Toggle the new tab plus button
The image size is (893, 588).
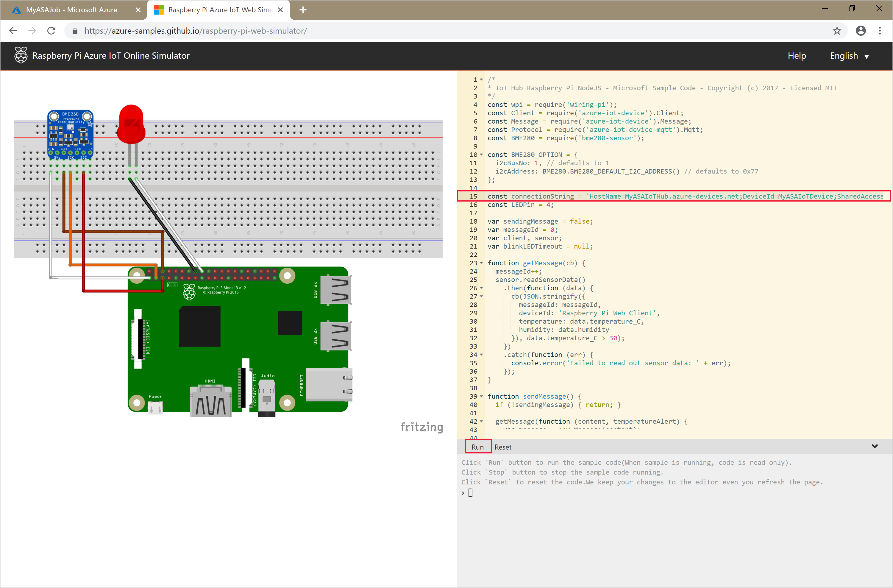(303, 9)
